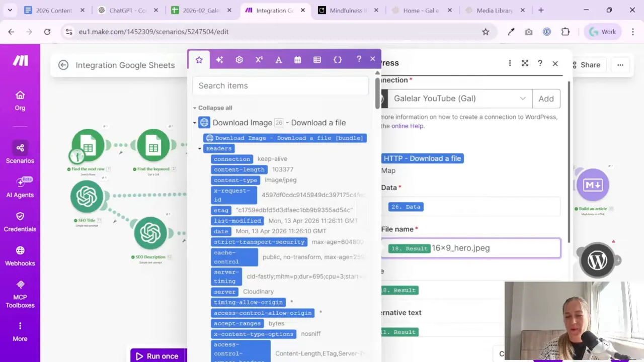This screenshot has height=362, width=644.
Task: Click the Search items field
Action: coord(280,85)
